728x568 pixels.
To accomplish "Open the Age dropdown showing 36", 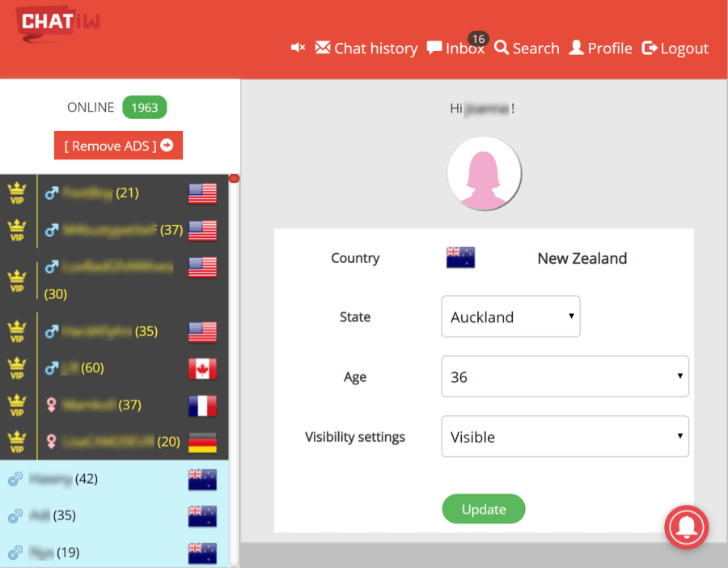I will [565, 377].
